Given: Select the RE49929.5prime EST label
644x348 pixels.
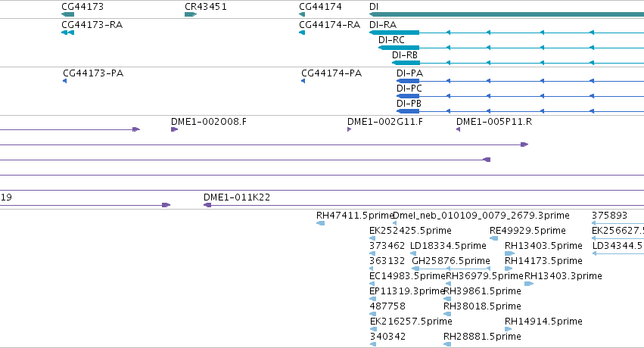Looking at the screenshot, I should point(527,230).
